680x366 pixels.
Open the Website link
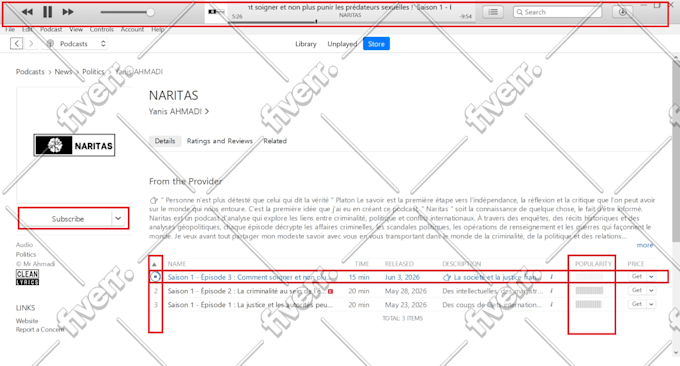point(27,321)
